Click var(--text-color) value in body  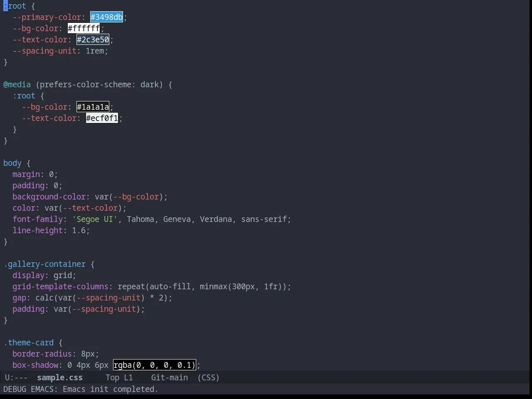[83, 208]
